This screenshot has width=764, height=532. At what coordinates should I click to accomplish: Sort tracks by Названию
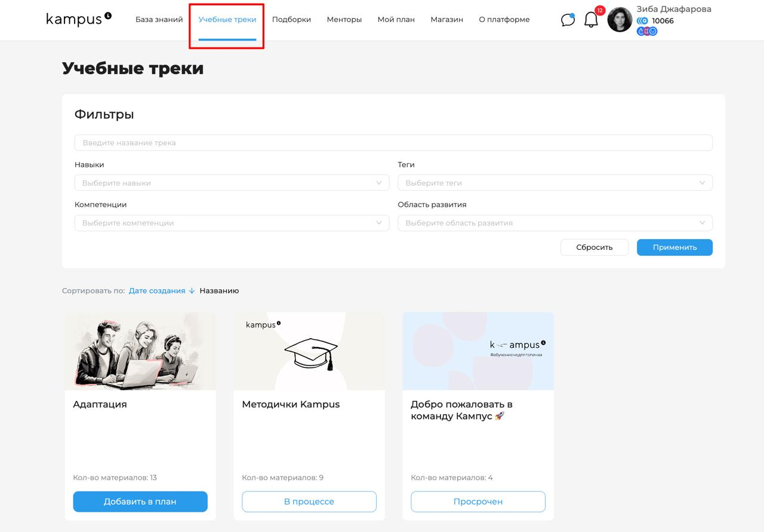[218, 290]
